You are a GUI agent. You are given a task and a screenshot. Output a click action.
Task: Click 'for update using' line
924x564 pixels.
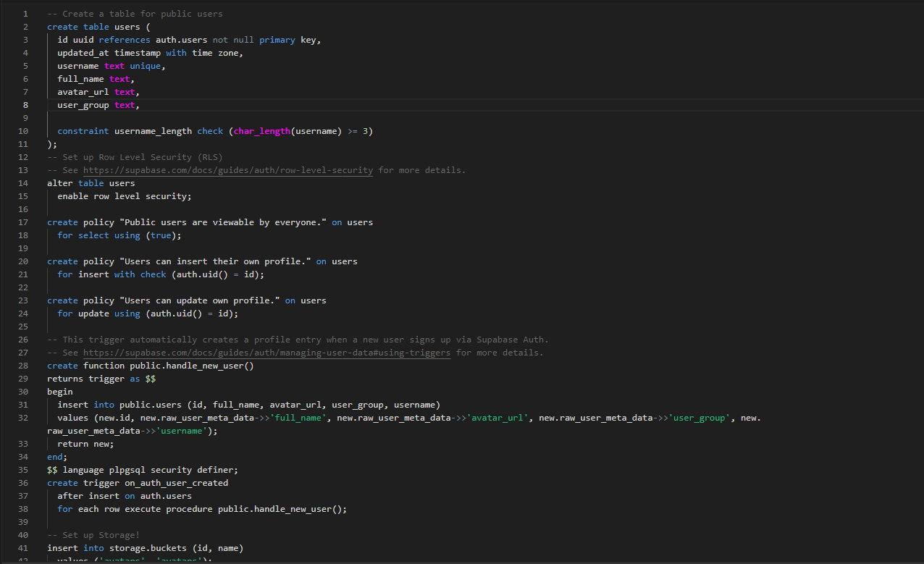148,313
